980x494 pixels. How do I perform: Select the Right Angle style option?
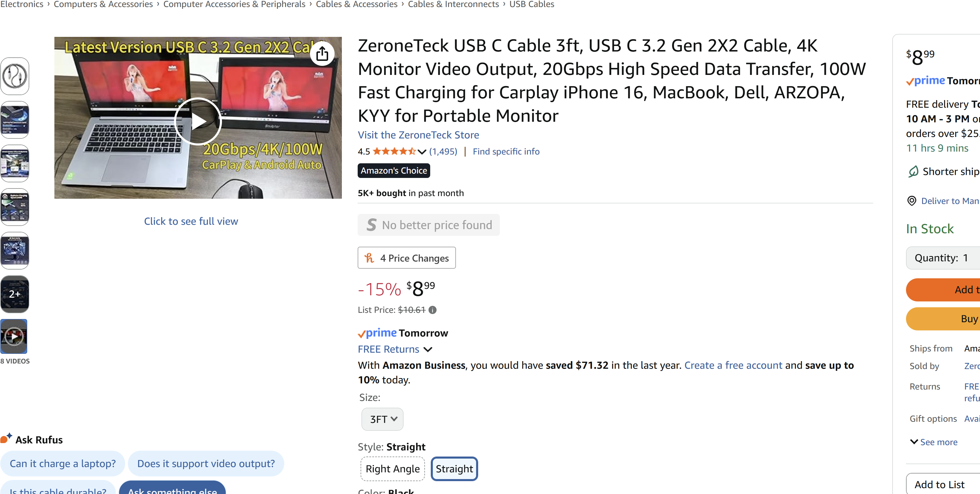(x=392, y=469)
